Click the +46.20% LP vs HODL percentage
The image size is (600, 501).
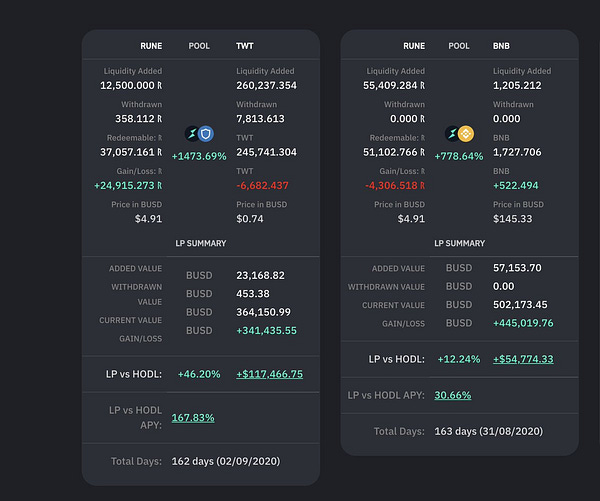pos(199,374)
